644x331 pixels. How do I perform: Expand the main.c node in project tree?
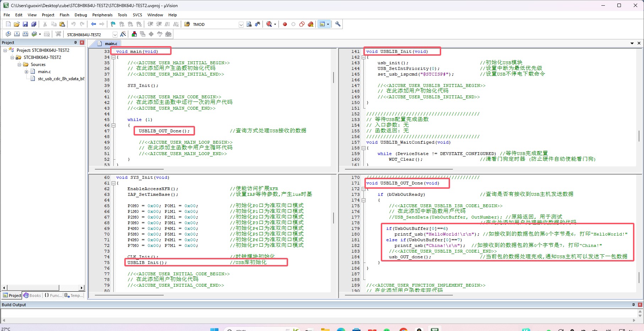click(26, 72)
